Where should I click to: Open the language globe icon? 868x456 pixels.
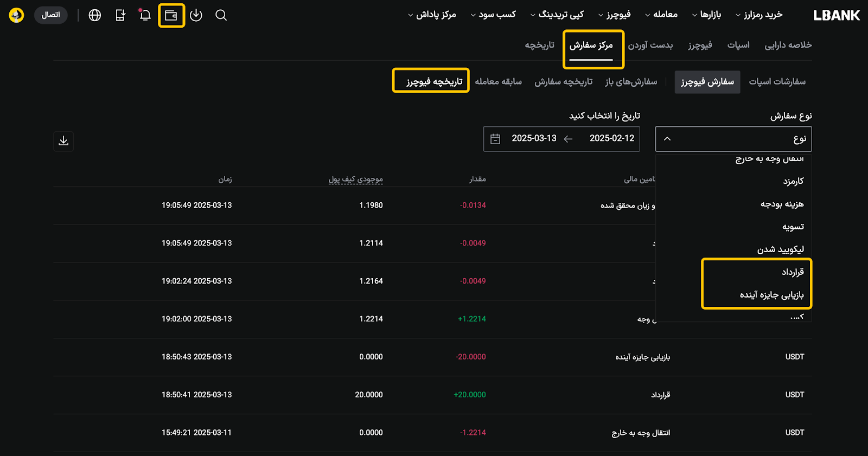95,15
